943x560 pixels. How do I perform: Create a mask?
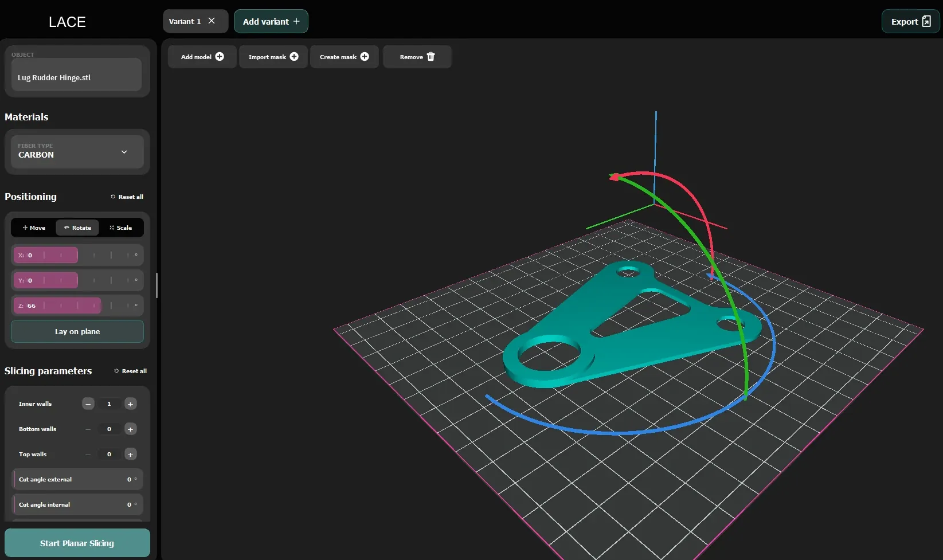click(x=344, y=57)
